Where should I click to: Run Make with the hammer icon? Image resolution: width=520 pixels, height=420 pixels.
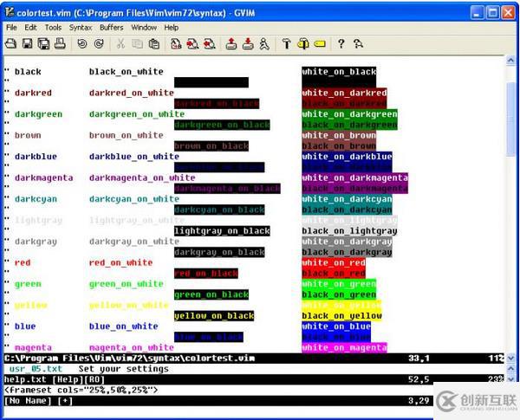(x=286, y=44)
